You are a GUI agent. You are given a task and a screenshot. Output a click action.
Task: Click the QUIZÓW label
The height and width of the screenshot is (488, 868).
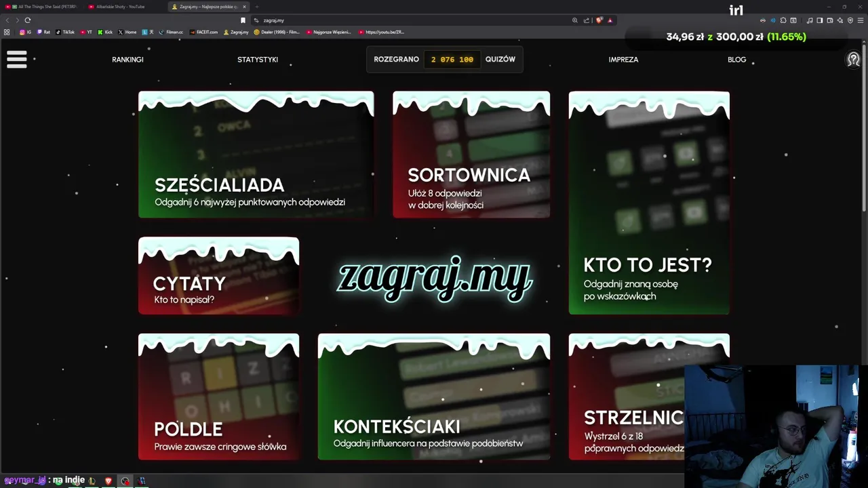500,60
